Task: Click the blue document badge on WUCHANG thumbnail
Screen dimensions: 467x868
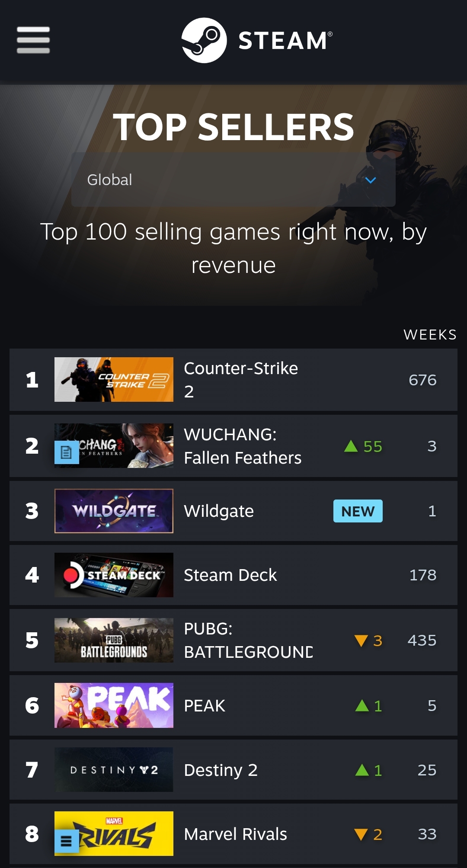Action: tap(67, 452)
